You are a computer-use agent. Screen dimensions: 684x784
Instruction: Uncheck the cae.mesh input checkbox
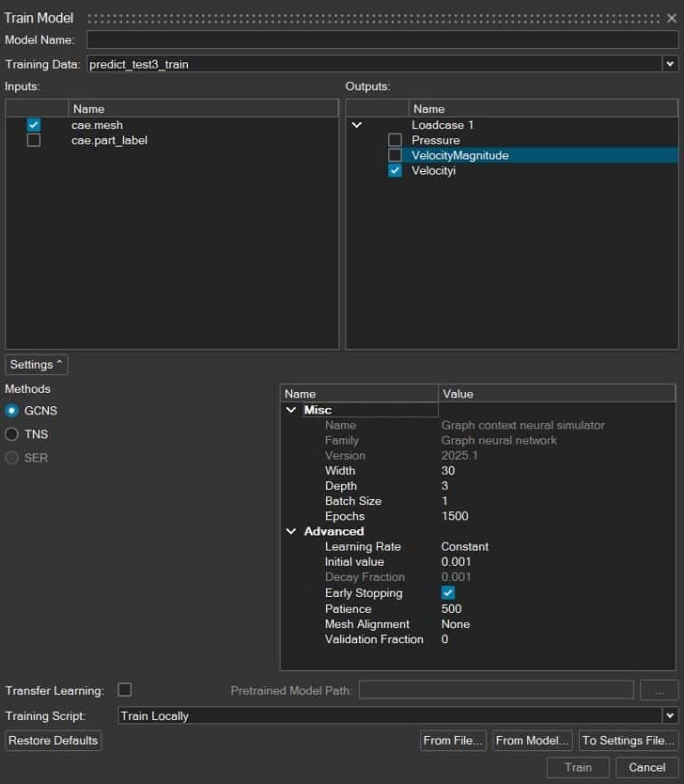[34, 125]
